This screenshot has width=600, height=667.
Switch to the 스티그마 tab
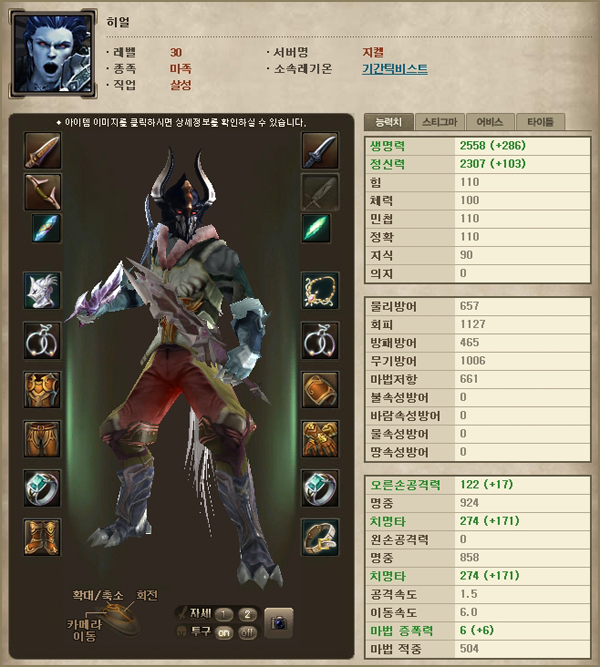[440, 122]
